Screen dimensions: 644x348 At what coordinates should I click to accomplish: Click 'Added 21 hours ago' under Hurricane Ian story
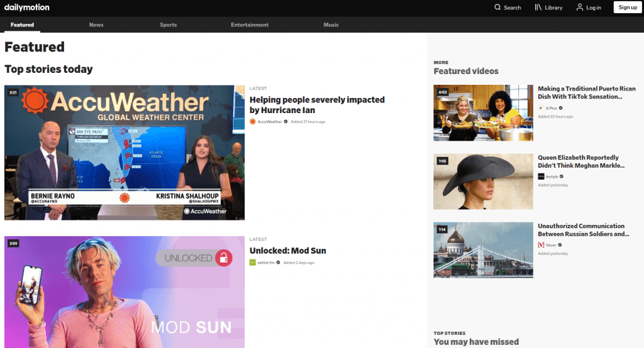coord(308,121)
